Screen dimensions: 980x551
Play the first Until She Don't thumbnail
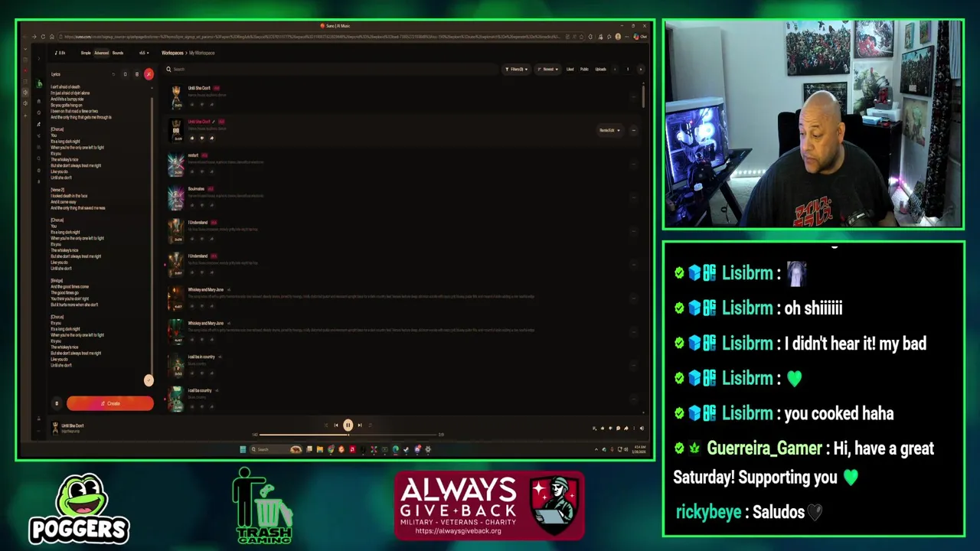point(177,96)
